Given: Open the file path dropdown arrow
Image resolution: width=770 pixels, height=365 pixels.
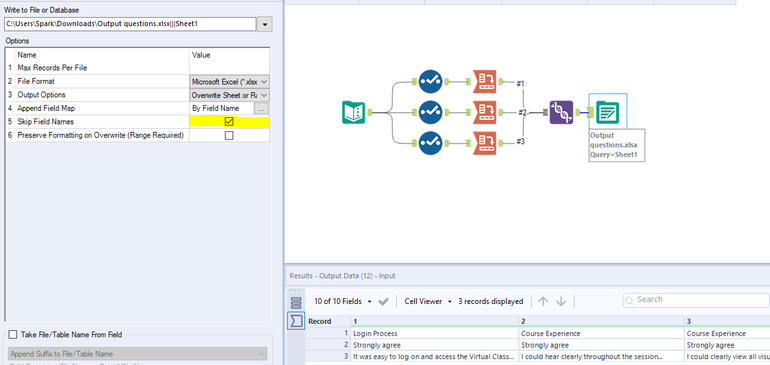Looking at the screenshot, I should point(265,24).
